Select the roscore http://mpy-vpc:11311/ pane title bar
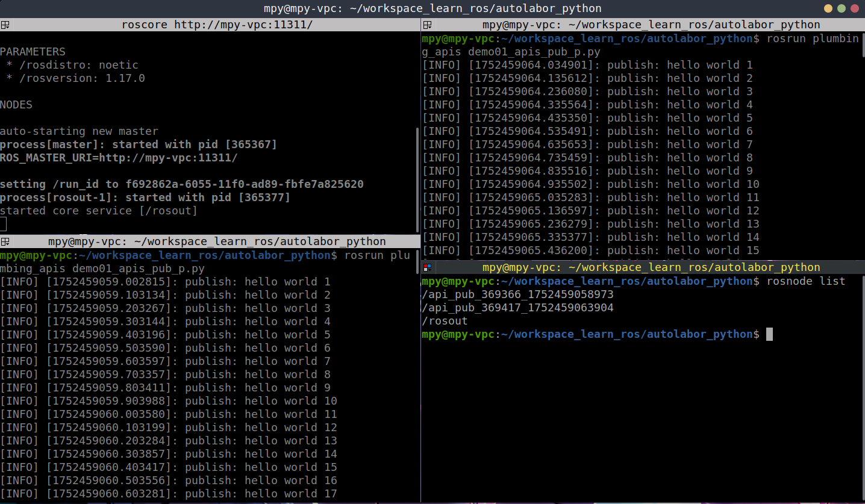 point(217,25)
